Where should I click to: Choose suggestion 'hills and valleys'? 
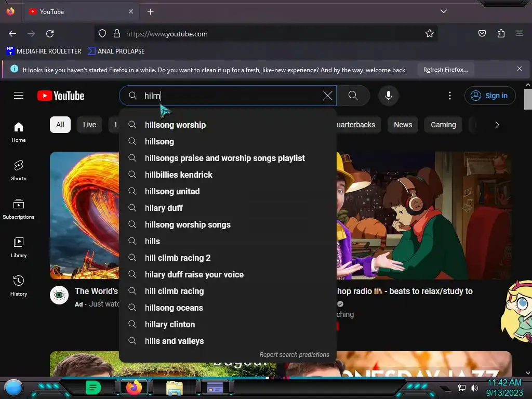pyautogui.click(x=228, y=341)
